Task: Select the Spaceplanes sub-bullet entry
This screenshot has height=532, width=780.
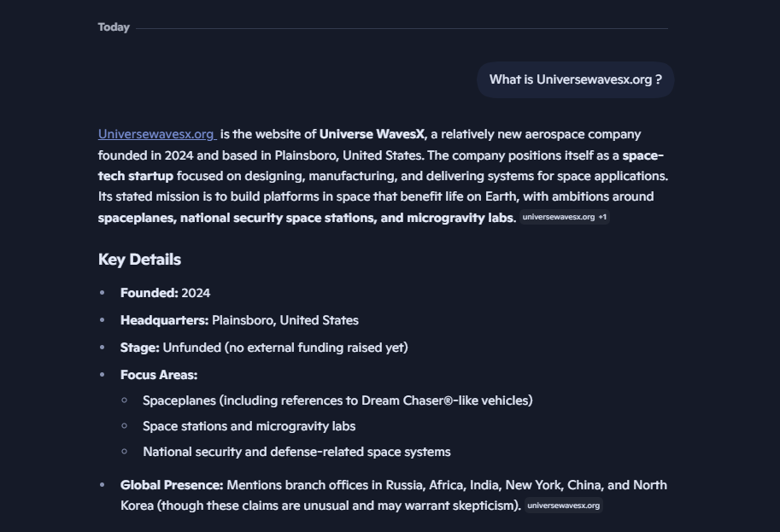Action: click(337, 400)
